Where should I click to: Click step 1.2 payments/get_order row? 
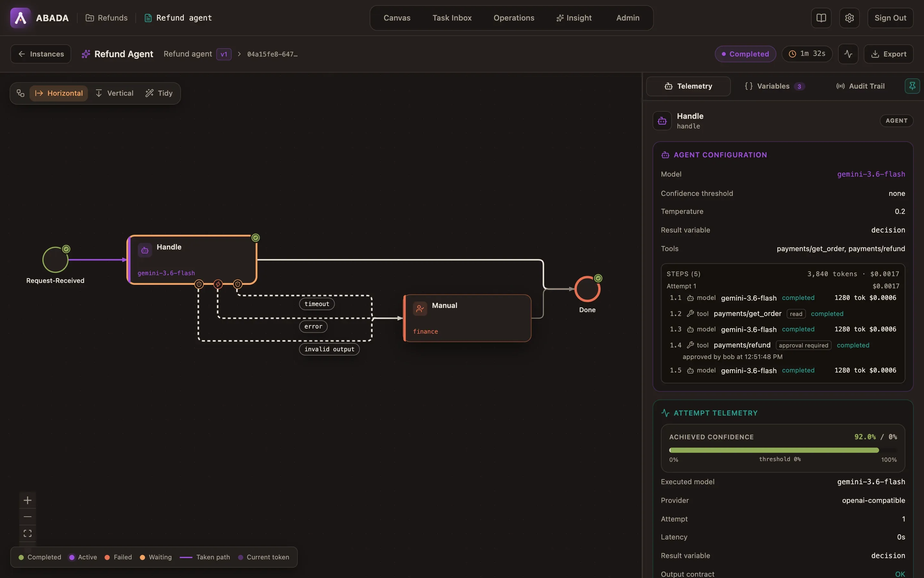(x=783, y=314)
